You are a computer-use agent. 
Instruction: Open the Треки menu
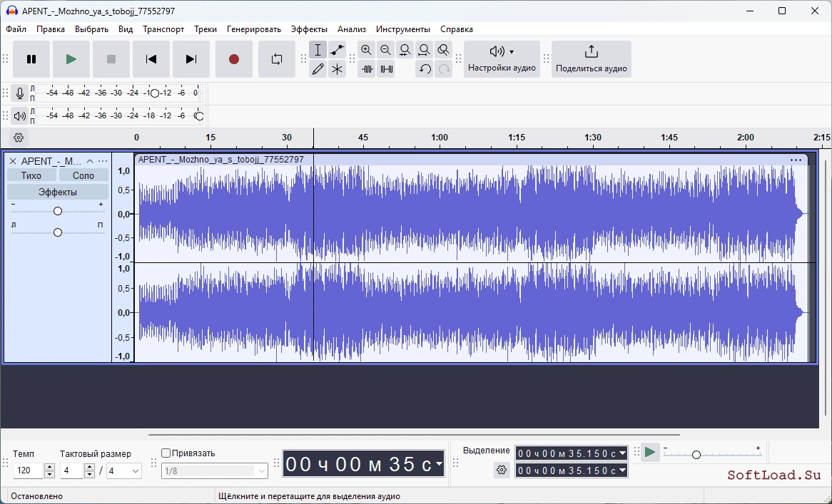206,29
